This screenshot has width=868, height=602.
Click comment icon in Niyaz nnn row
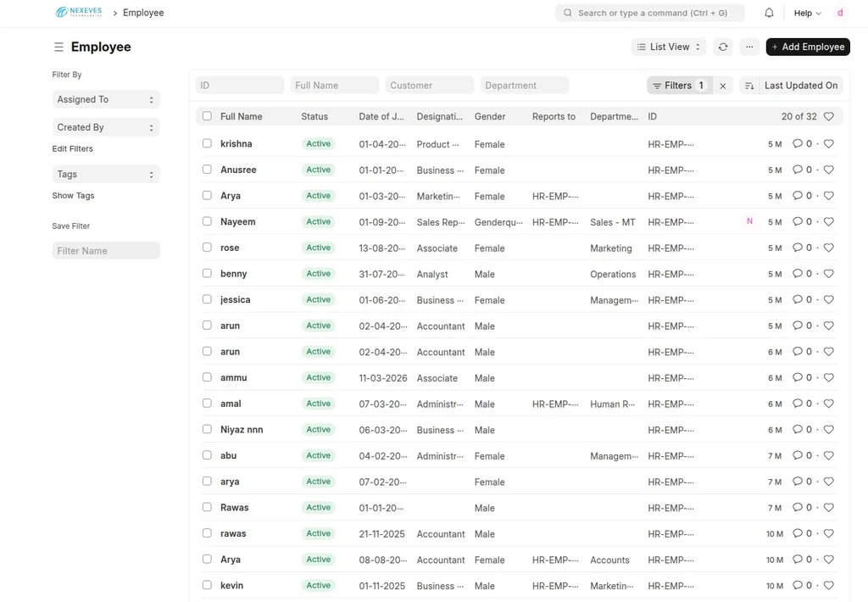coord(797,429)
